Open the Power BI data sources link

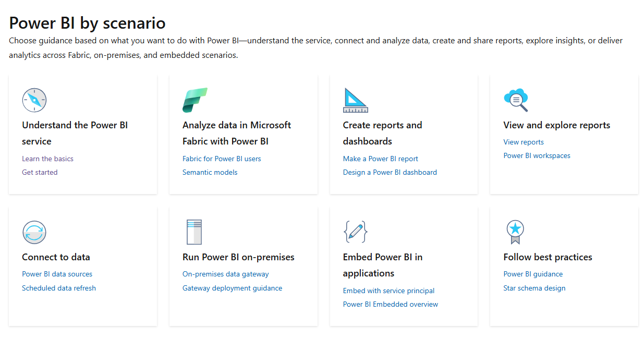pyautogui.click(x=57, y=274)
